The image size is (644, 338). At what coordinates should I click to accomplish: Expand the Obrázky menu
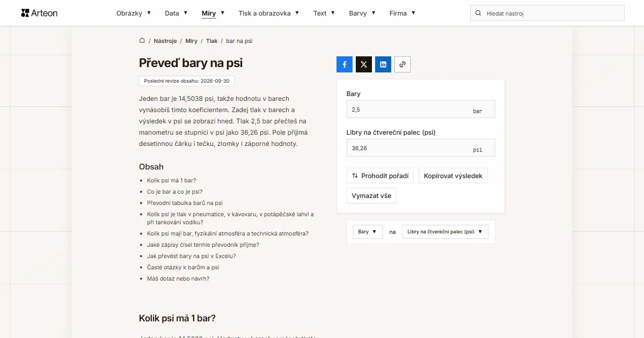pyautogui.click(x=134, y=13)
